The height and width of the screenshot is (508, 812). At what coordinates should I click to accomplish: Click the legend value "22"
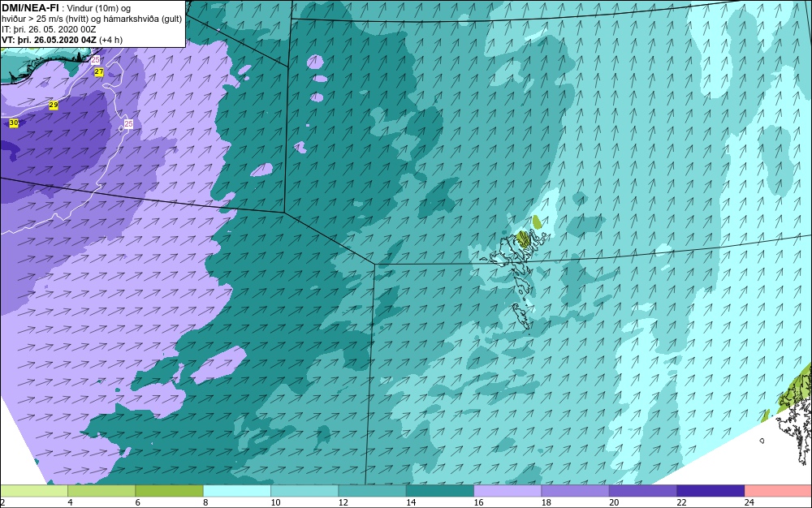coord(681,502)
